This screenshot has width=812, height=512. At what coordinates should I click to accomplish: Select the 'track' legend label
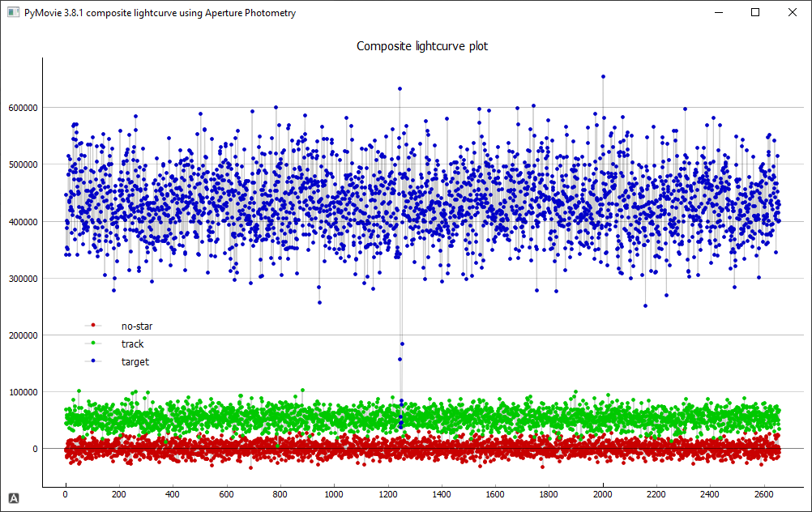[132, 344]
